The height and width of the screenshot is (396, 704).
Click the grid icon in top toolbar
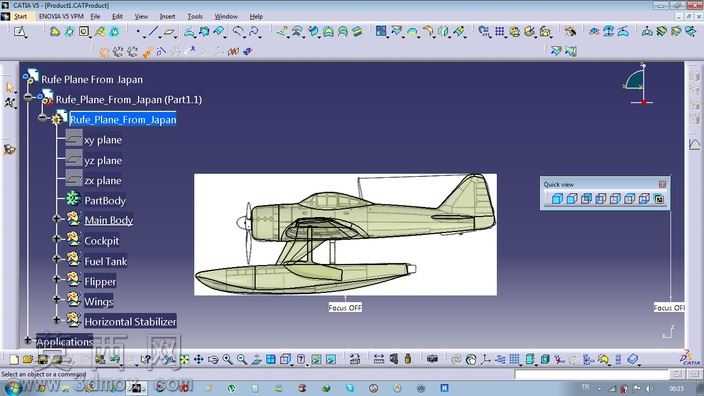(x=499, y=31)
